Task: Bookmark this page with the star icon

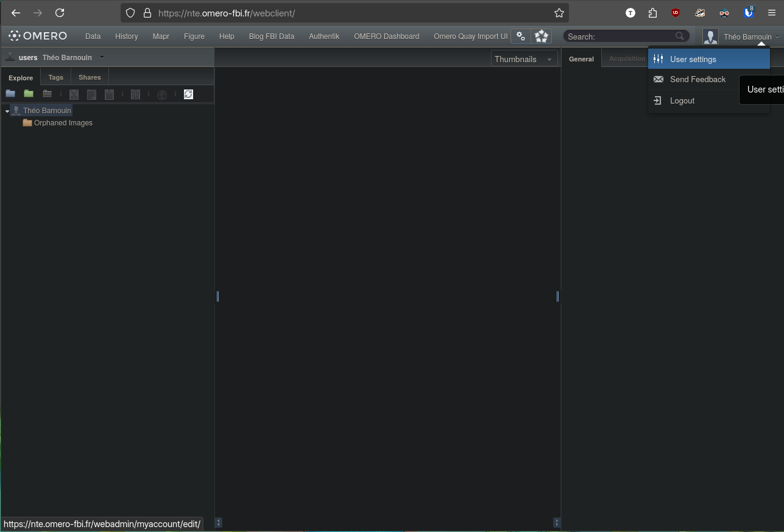Action: [559, 13]
